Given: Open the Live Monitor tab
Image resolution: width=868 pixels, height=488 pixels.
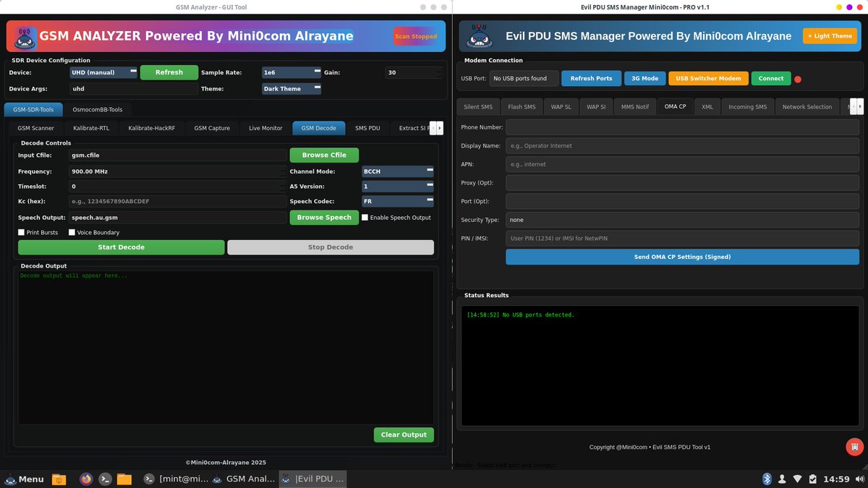Looking at the screenshot, I should tap(265, 128).
